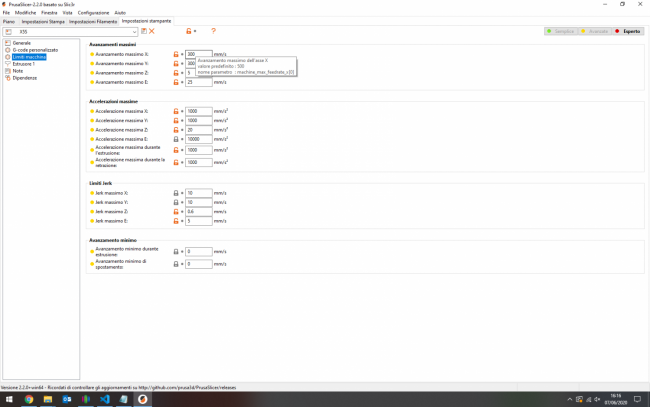Open the Aiuto menu
This screenshot has height=407, width=650.
(120, 13)
